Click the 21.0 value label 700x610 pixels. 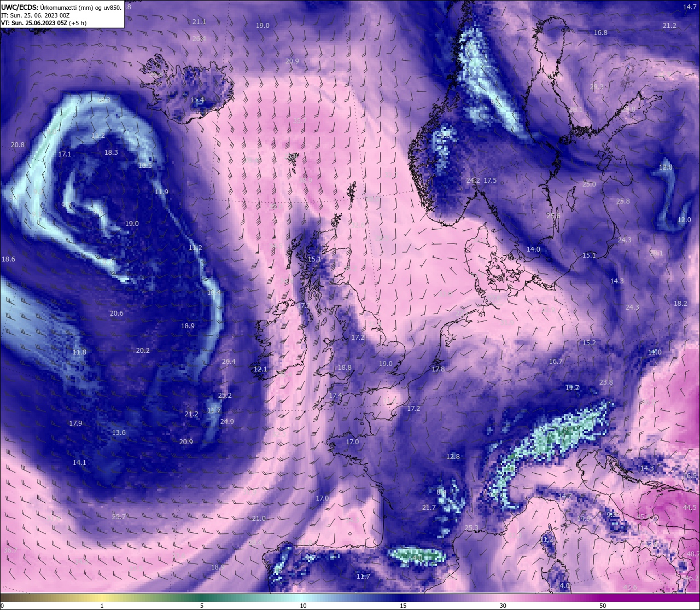click(x=259, y=519)
